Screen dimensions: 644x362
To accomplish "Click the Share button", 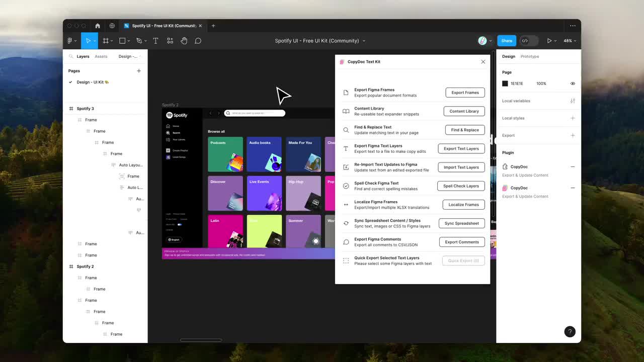I will point(507,41).
